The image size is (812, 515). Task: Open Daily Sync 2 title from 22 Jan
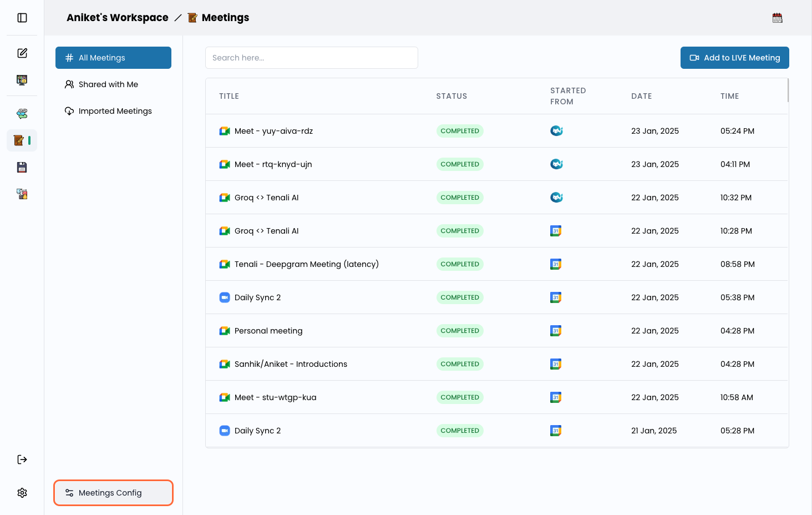257,297
